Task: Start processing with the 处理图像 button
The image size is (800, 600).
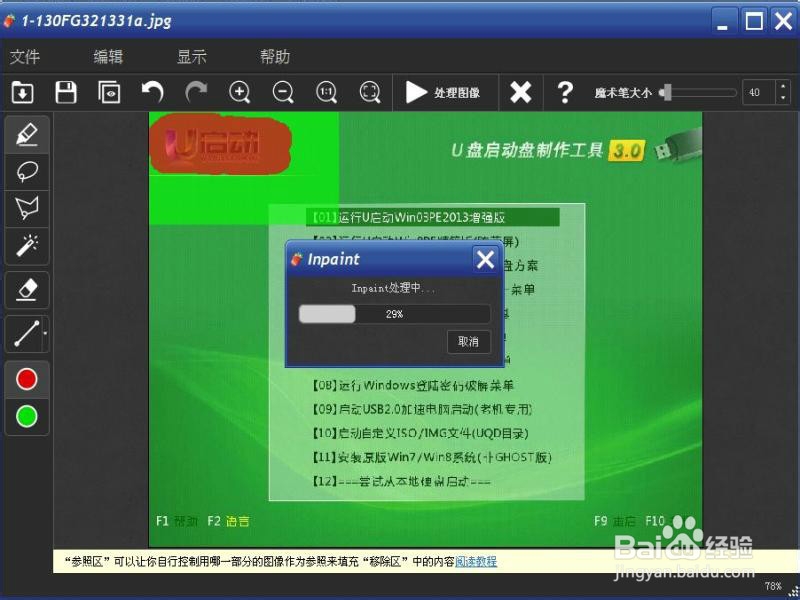Action: tap(443, 92)
